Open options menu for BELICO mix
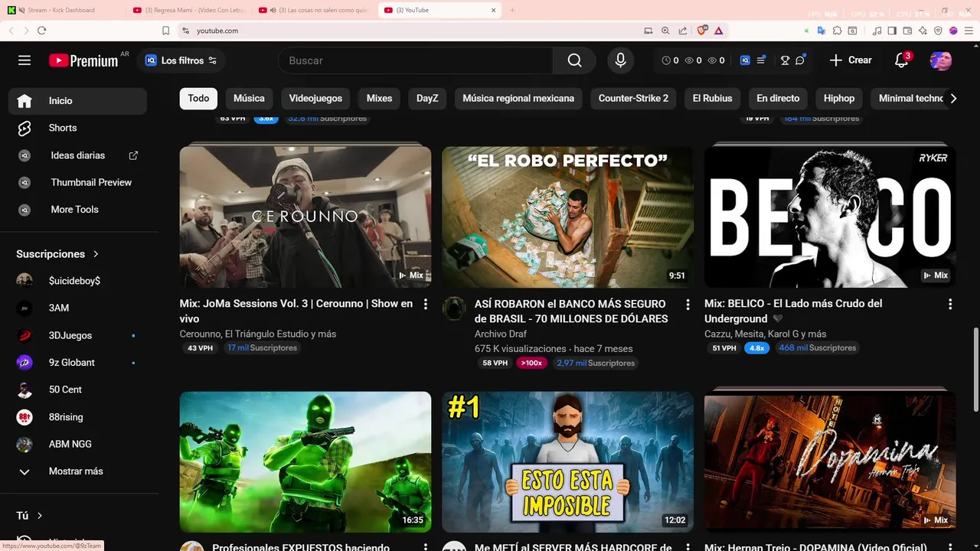The height and width of the screenshot is (551, 980). 950,305
